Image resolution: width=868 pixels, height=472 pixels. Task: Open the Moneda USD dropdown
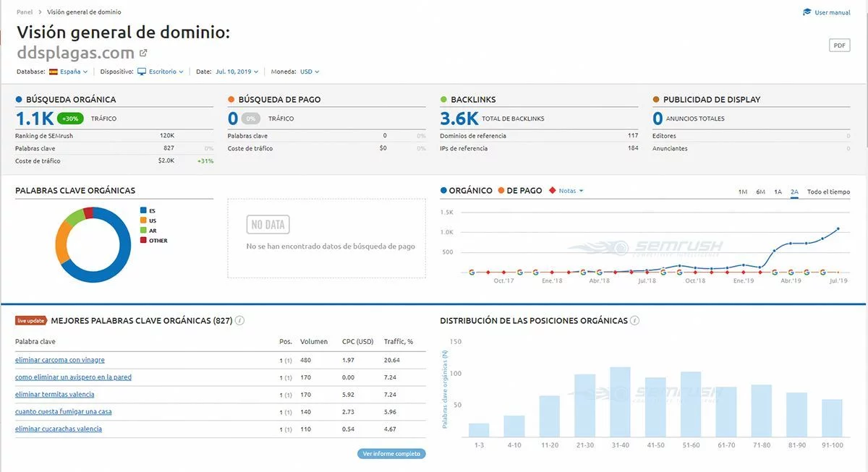point(310,72)
